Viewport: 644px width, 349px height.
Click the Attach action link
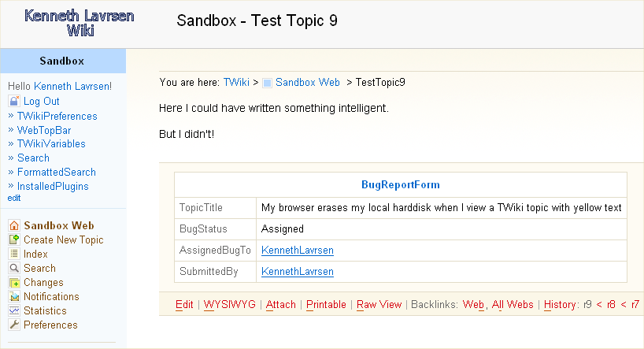click(281, 304)
